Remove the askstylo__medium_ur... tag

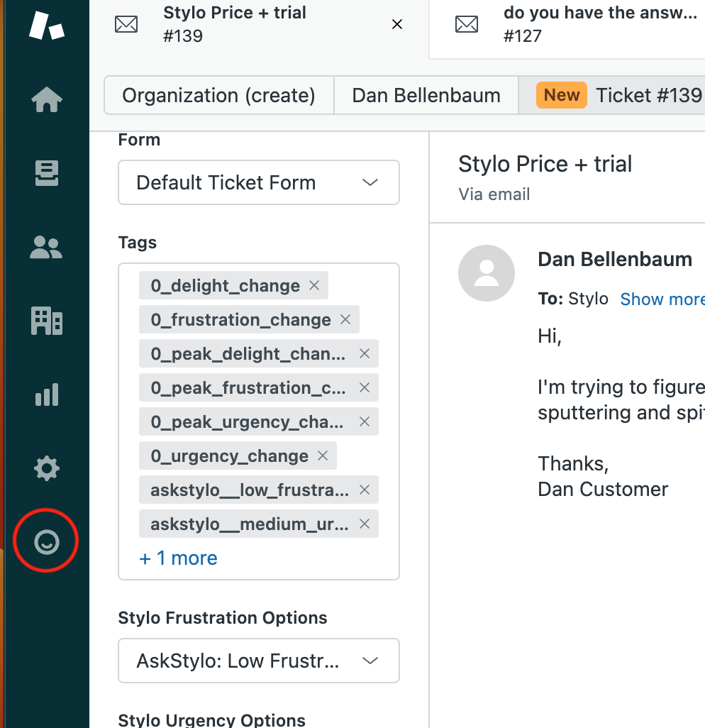[x=365, y=524]
